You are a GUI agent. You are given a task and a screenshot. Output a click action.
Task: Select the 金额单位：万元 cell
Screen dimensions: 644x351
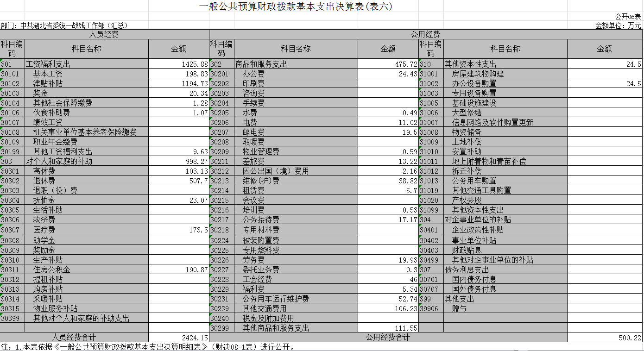coord(619,25)
